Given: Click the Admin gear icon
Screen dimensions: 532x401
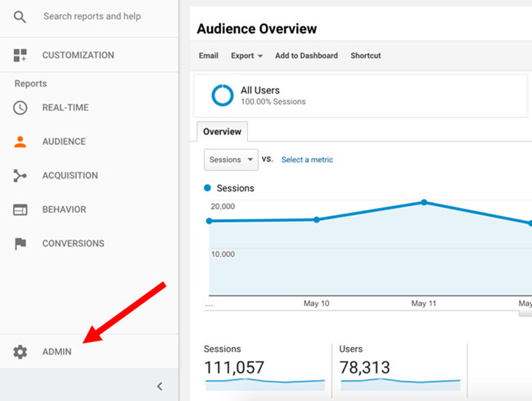Looking at the screenshot, I should click(20, 352).
